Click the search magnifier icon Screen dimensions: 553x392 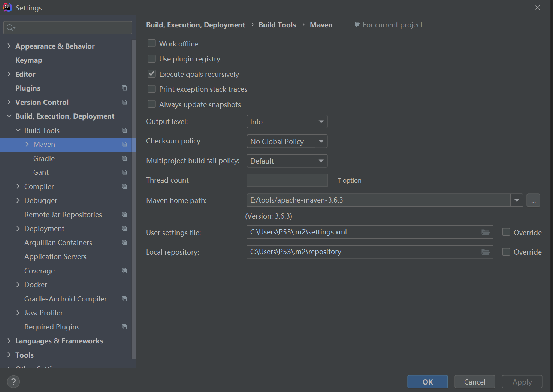[x=10, y=28]
